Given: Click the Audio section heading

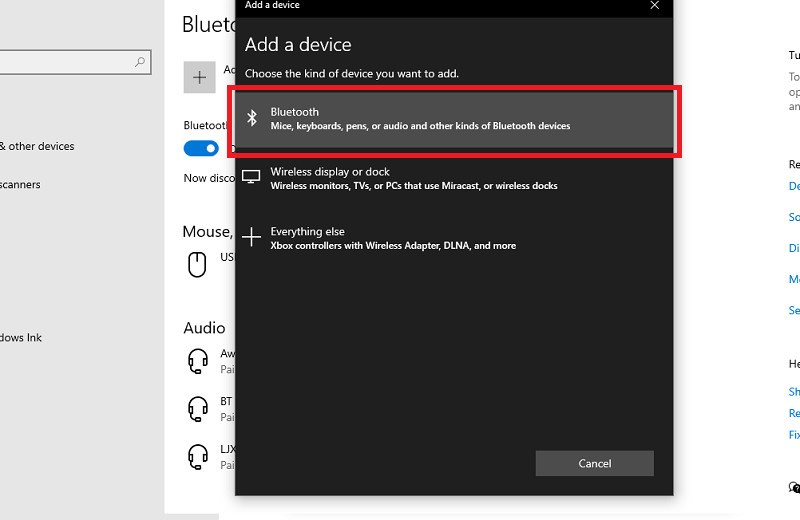Looking at the screenshot, I should (204, 328).
